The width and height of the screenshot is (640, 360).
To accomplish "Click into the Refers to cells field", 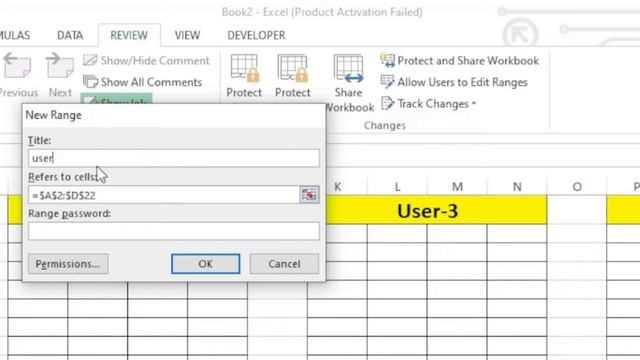I will [164, 195].
